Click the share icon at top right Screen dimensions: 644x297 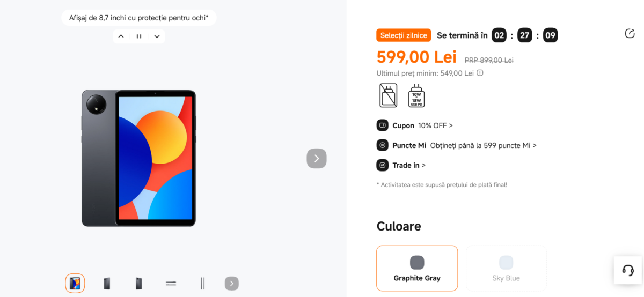tap(630, 33)
